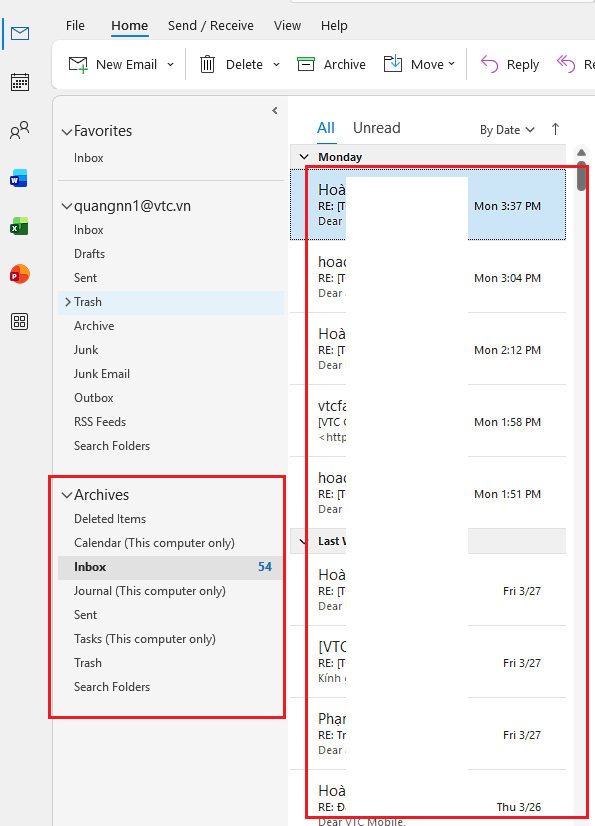Click the scrollbar up arrow in message list
Image resolution: width=595 pixels, height=826 pixels.
581,152
